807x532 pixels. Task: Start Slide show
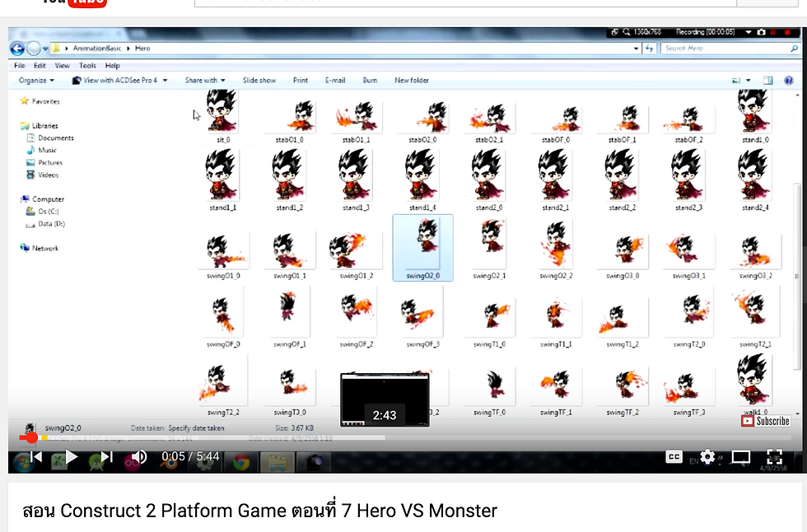(259, 80)
